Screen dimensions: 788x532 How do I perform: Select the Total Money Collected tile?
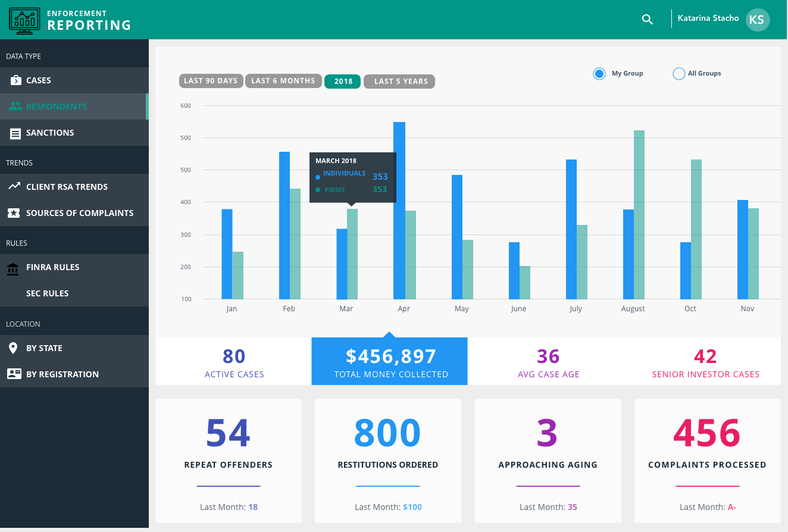[x=389, y=362]
